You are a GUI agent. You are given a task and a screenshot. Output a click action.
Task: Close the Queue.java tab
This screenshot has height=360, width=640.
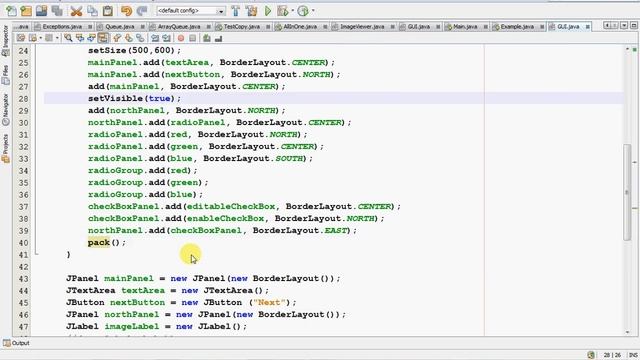(142, 27)
